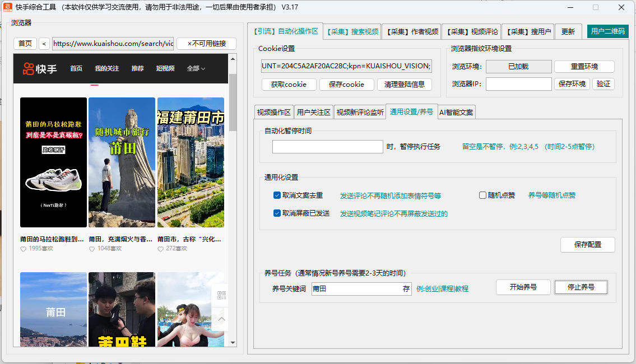The image size is (636, 364).
Task: Click the 保存cookie button
Action: coord(346,85)
